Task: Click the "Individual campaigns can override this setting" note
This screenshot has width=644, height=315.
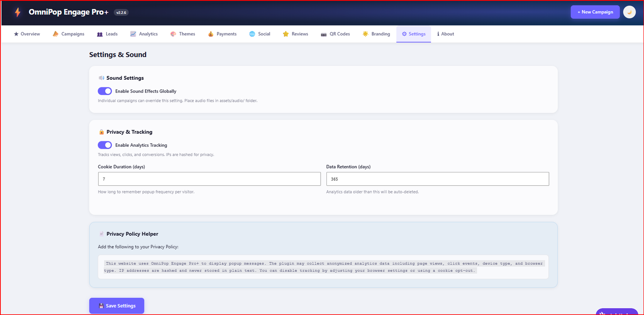Action: (178, 101)
